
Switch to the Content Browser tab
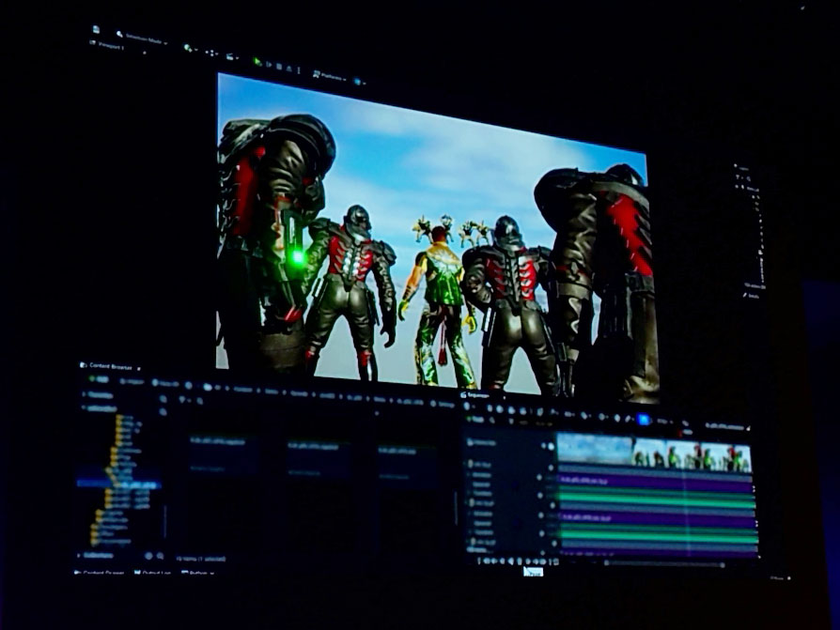tap(108, 365)
